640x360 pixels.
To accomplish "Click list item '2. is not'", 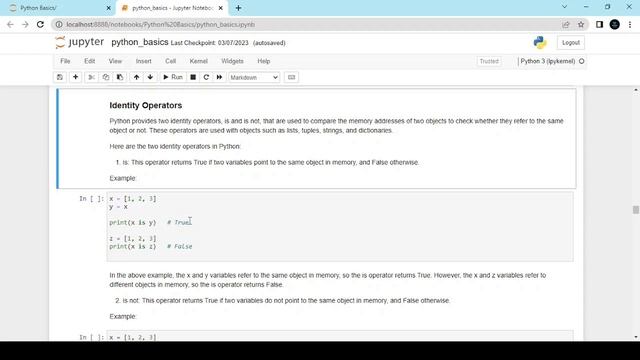I will coord(282,300).
